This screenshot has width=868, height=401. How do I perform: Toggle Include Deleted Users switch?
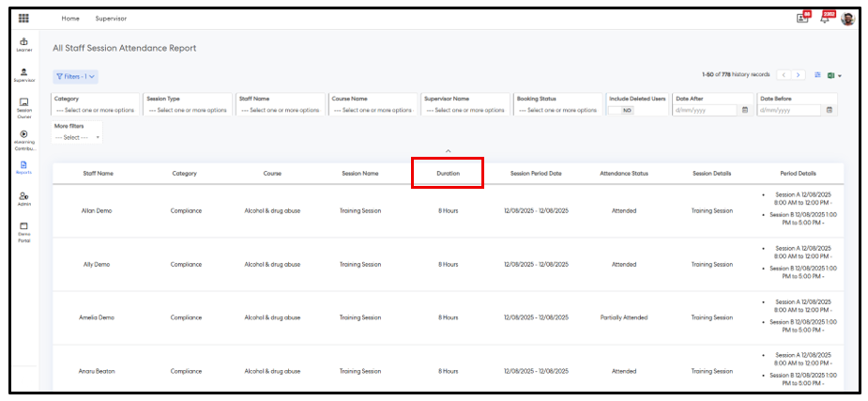click(x=622, y=110)
